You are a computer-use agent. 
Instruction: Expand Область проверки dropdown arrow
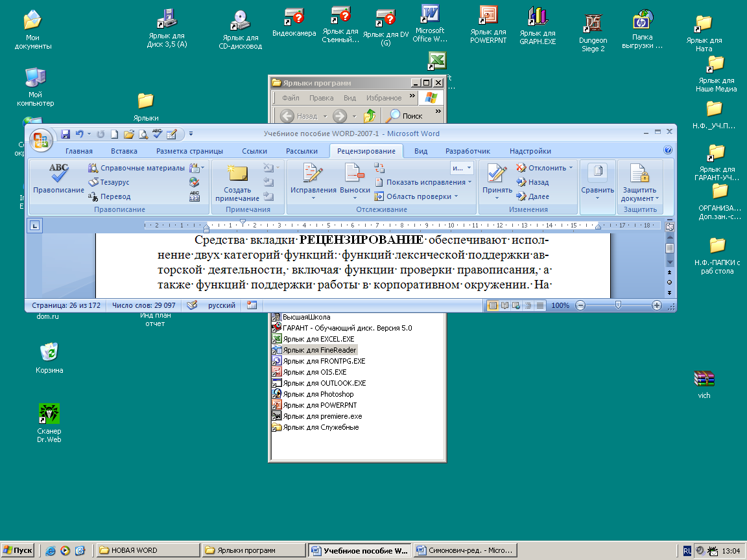coord(456,196)
